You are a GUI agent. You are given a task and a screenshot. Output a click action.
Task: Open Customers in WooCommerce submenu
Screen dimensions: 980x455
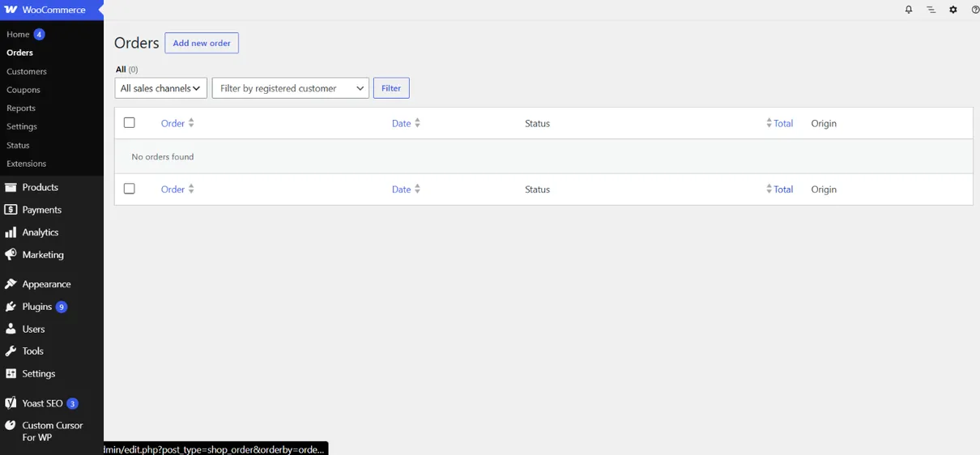click(x=27, y=71)
